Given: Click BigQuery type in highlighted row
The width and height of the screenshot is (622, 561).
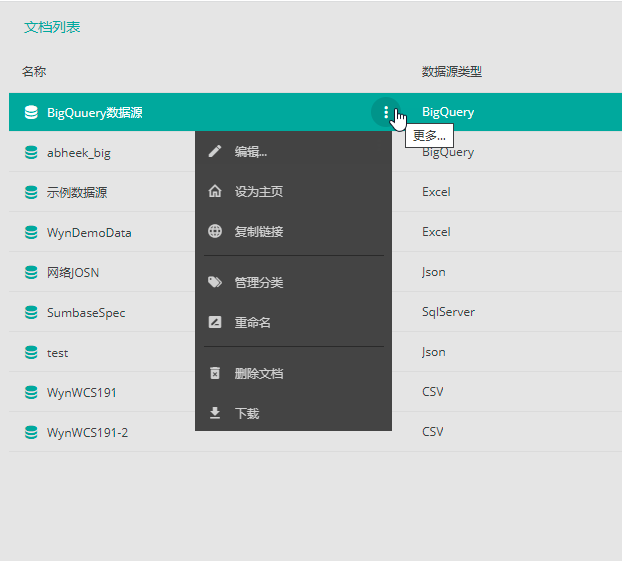Looking at the screenshot, I should click(x=448, y=112).
